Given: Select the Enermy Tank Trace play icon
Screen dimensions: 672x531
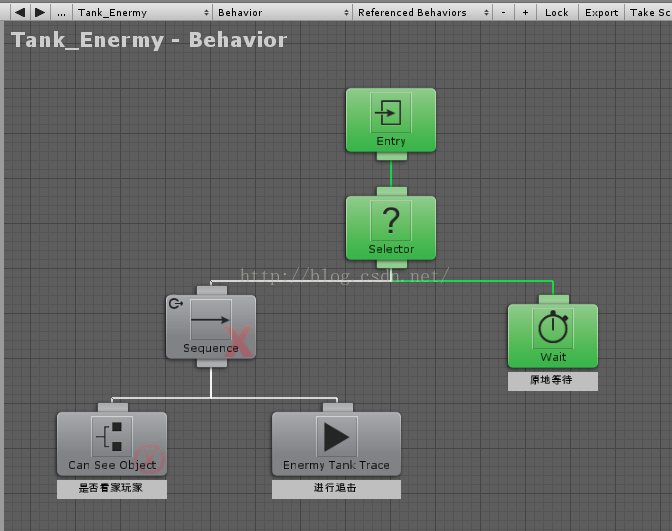Looking at the screenshot, I should click(336, 436).
